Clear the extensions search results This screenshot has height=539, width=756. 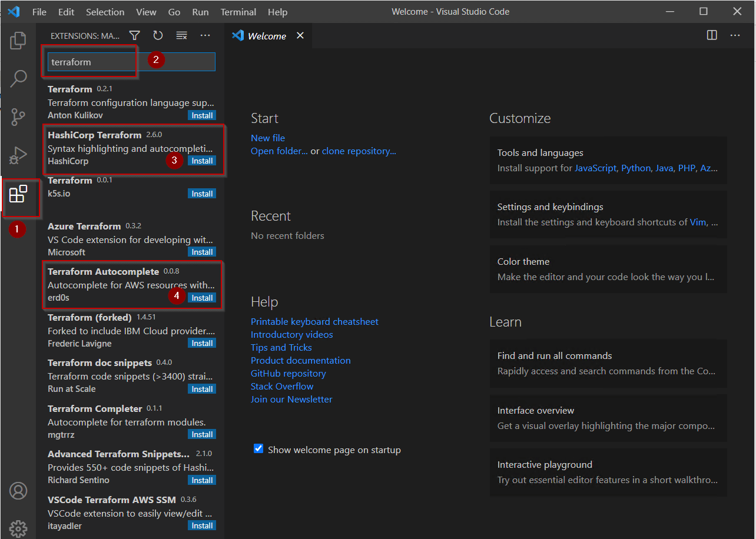point(181,35)
